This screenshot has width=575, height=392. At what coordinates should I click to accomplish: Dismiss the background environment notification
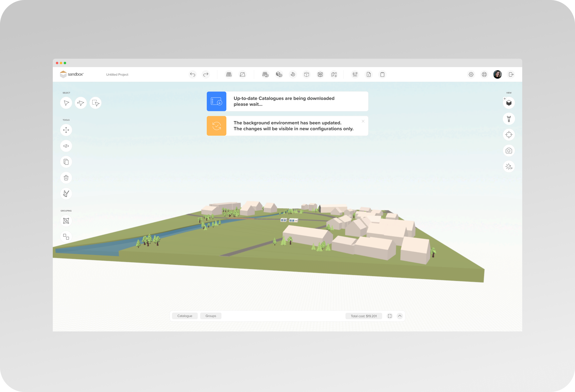(363, 121)
